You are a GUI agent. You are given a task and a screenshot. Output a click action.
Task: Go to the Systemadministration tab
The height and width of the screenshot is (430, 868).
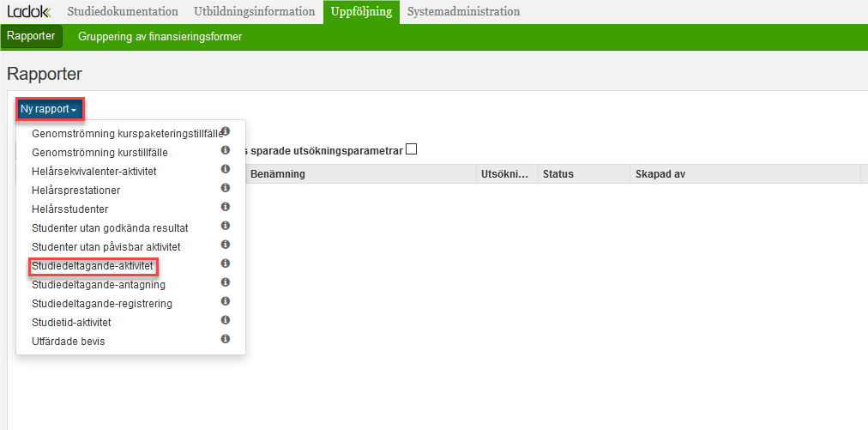463,12
